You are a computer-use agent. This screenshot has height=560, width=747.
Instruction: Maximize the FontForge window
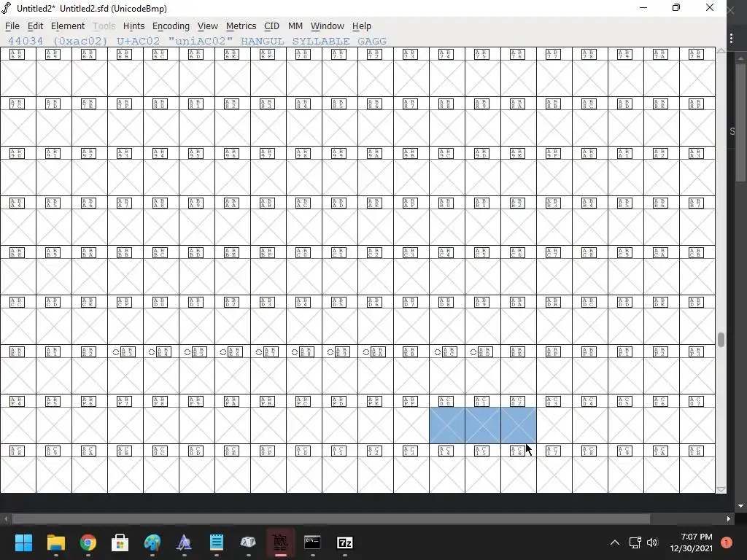pyautogui.click(x=676, y=7)
